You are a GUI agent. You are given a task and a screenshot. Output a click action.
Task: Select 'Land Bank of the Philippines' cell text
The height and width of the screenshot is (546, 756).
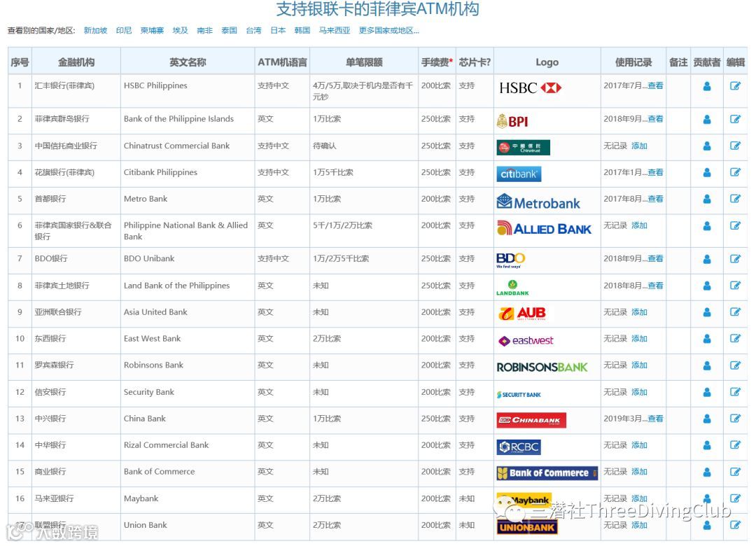(176, 286)
